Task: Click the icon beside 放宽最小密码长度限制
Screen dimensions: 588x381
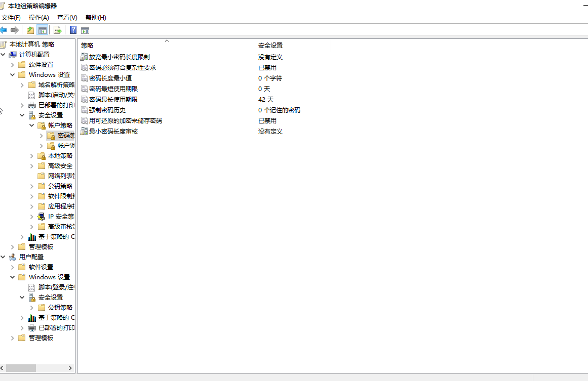Action: [x=84, y=57]
